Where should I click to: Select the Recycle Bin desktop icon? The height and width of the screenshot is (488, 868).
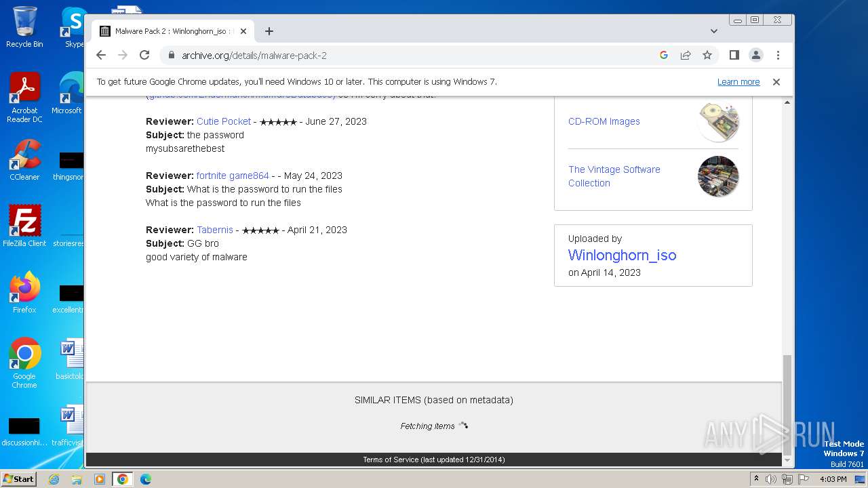coord(24,27)
